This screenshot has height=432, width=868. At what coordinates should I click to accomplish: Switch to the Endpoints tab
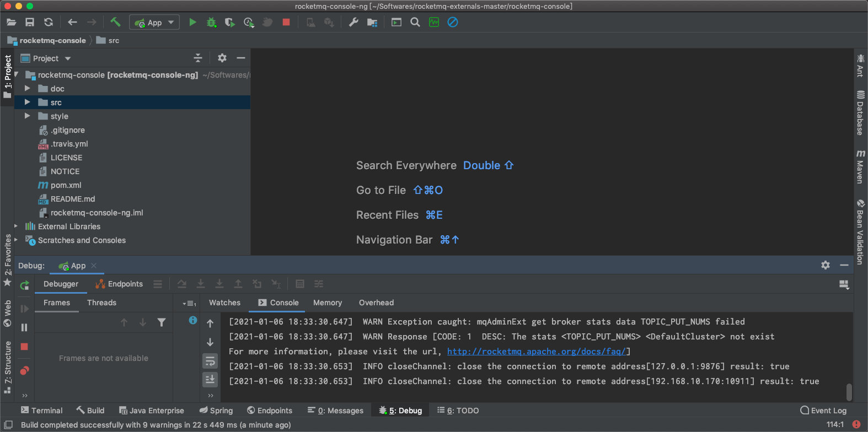click(x=119, y=284)
